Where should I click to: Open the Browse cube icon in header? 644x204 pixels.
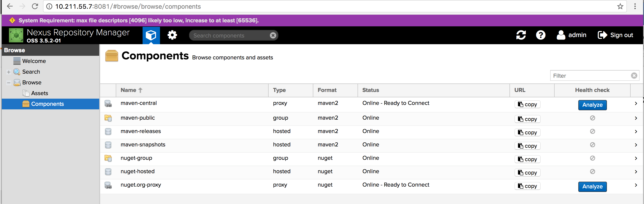pos(151,35)
